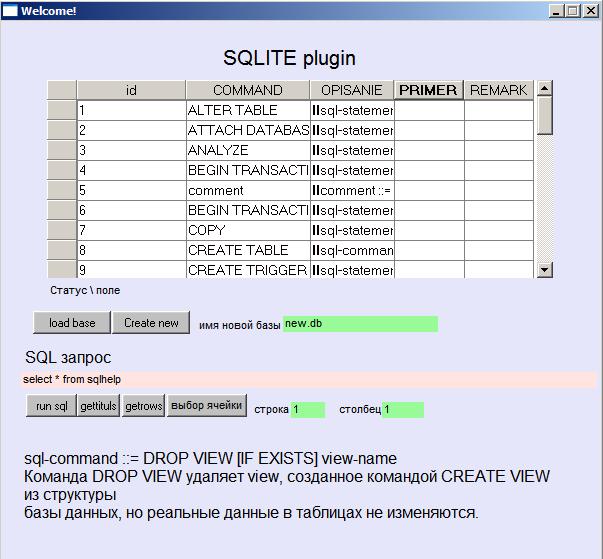This screenshot has height=559, width=603.
Task: Focus the new.db database name field
Action: pyautogui.click(x=360, y=324)
